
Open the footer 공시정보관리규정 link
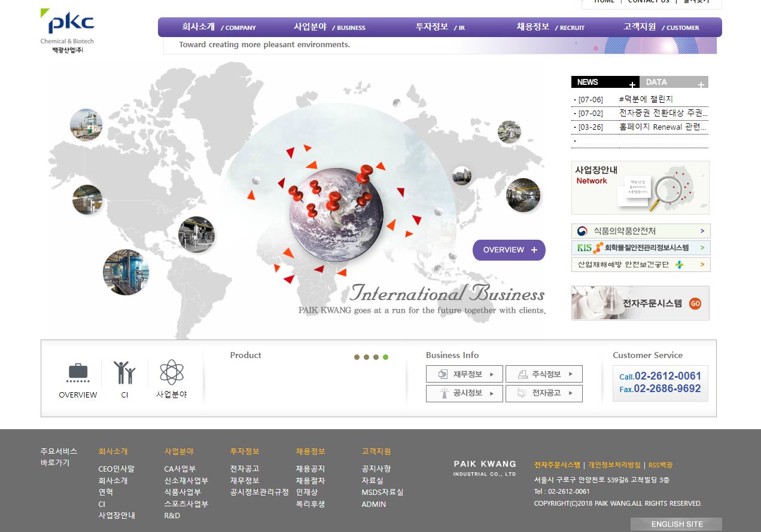[x=260, y=493]
